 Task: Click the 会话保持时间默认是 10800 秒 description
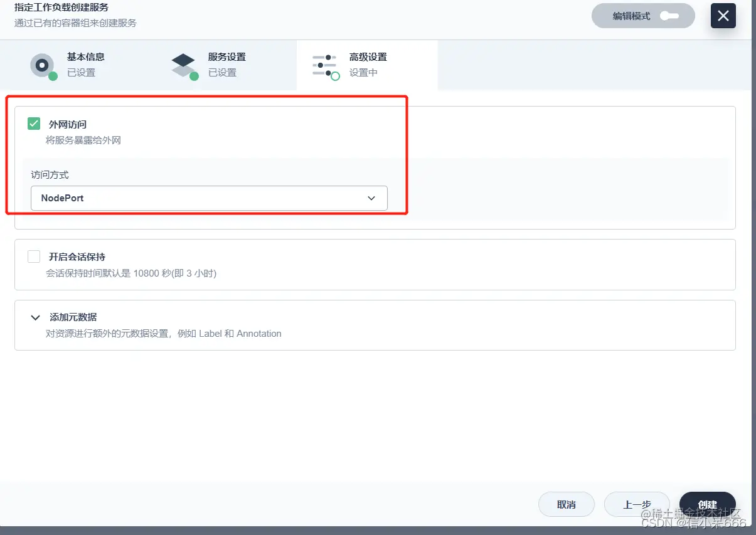click(131, 273)
